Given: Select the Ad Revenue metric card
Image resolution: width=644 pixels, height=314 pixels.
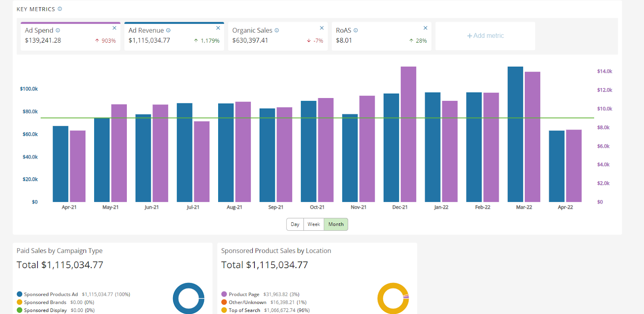Looking at the screenshot, I should (x=174, y=36).
